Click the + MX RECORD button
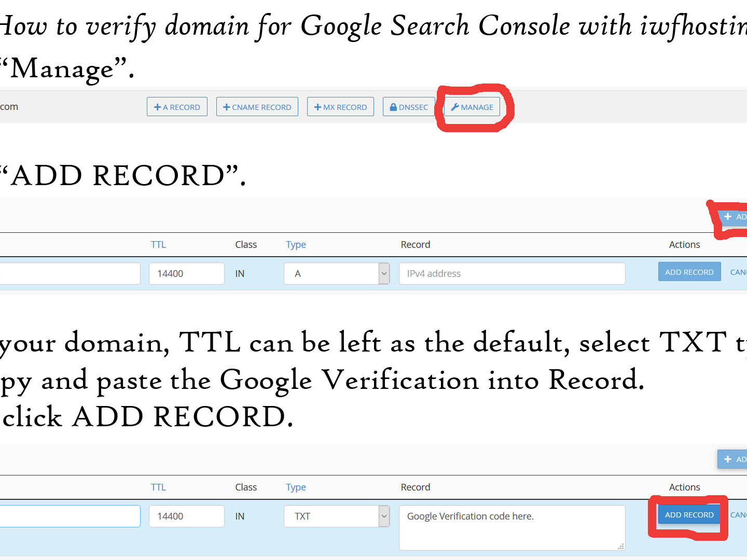 340,107
